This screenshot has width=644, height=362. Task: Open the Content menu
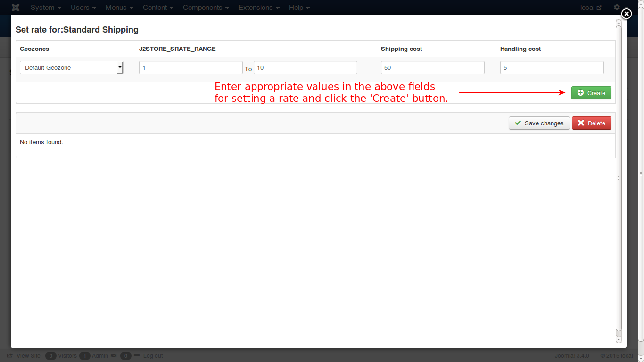(x=158, y=8)
